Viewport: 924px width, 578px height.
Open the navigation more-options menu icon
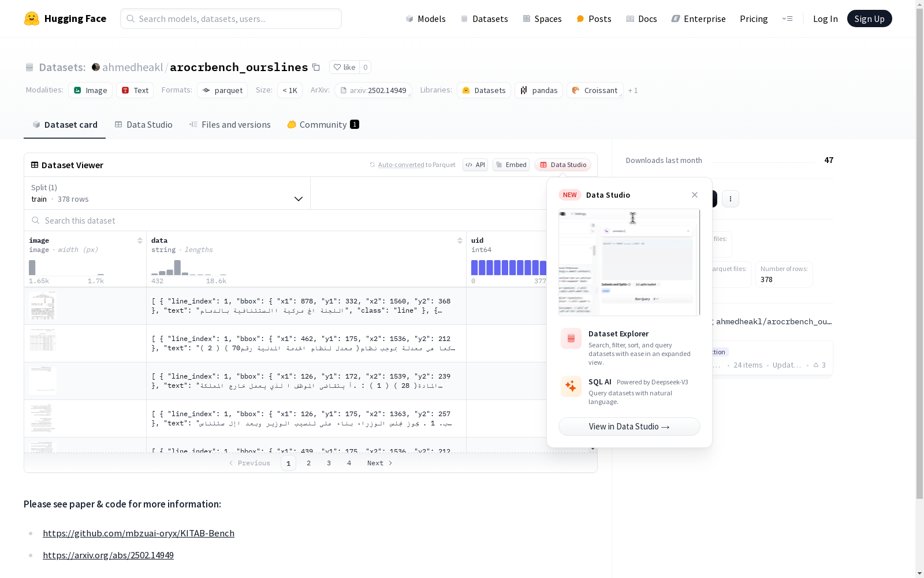click(787, 18)
